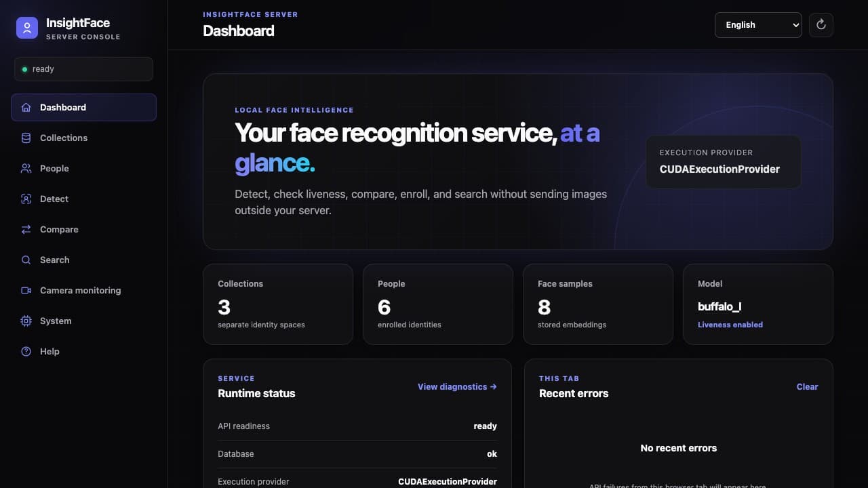Navigate to the Detect page
868x488 pixels.
tap(83, 199)
